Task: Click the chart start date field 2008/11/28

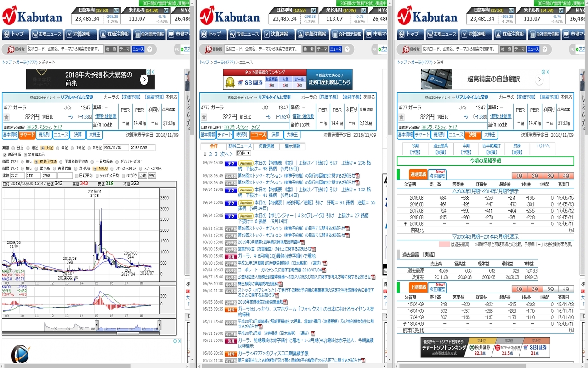Action: (116, 148)
